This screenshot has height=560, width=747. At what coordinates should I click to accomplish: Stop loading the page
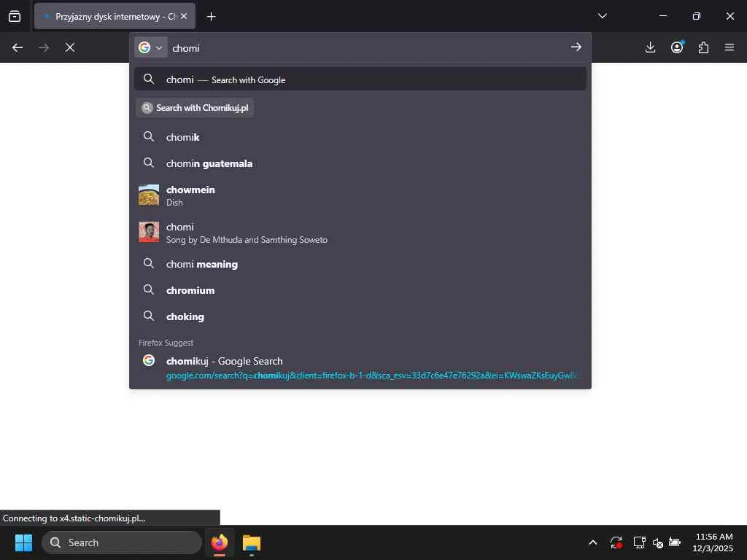[x=70, y=47]
